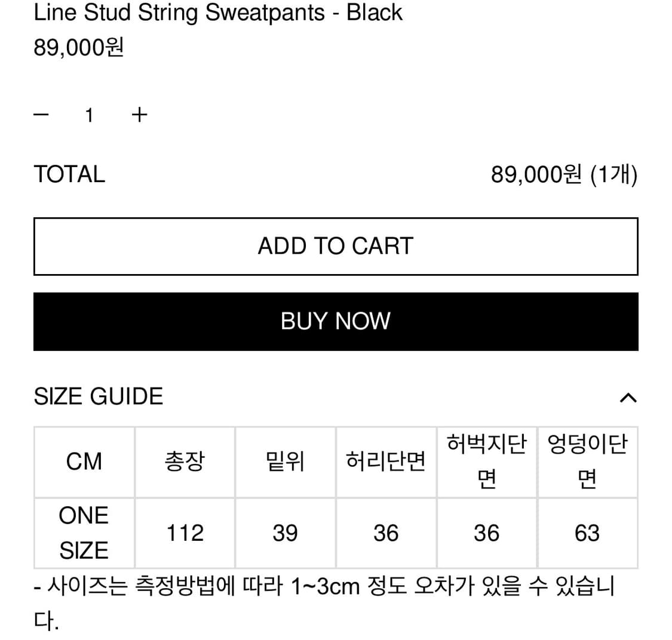672x640 pixels.
Task: Click the SIZE GUIDE heading
Action: coord(99,396)
